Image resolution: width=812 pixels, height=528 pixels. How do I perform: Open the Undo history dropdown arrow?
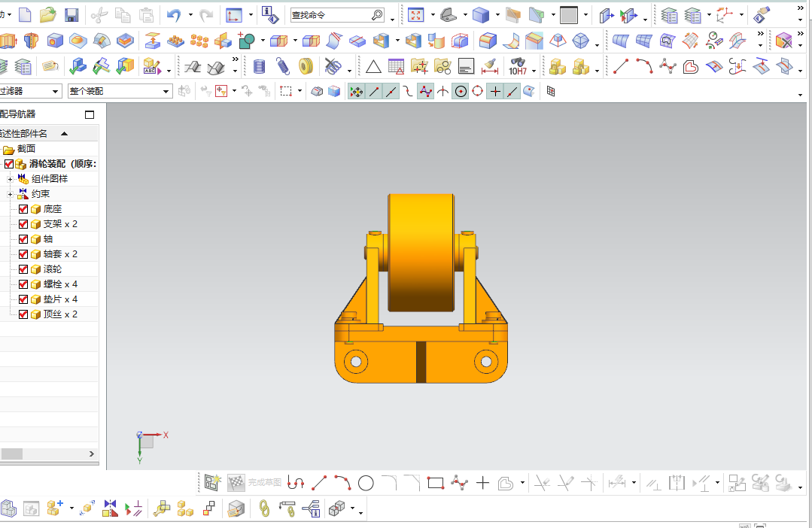(190, 15)
